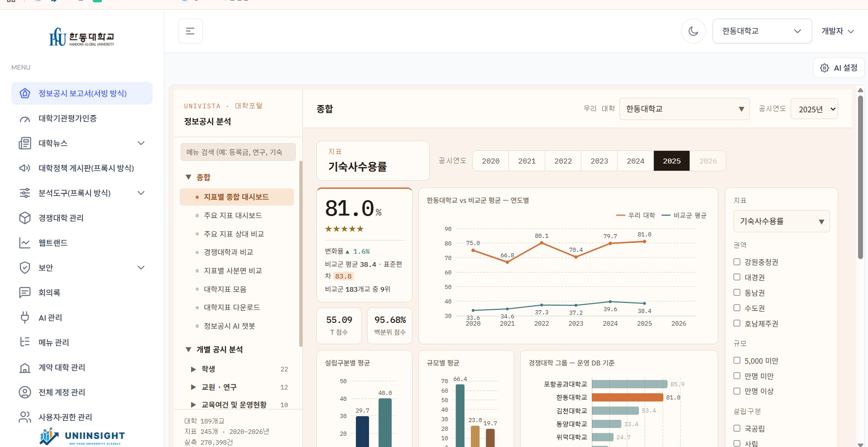Check the 동남권 region checkbox
Screen dimensions: 868x447
[737, 293]
